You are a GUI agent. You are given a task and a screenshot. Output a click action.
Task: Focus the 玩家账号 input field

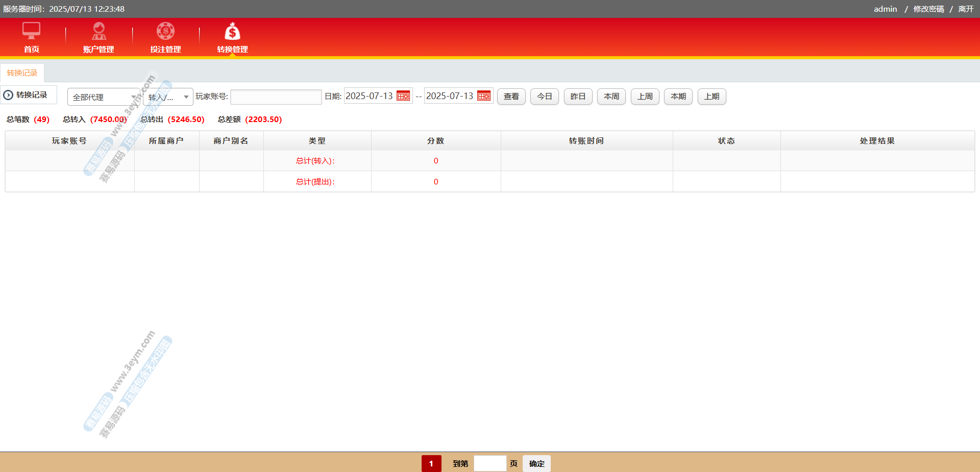pos(276,97)
